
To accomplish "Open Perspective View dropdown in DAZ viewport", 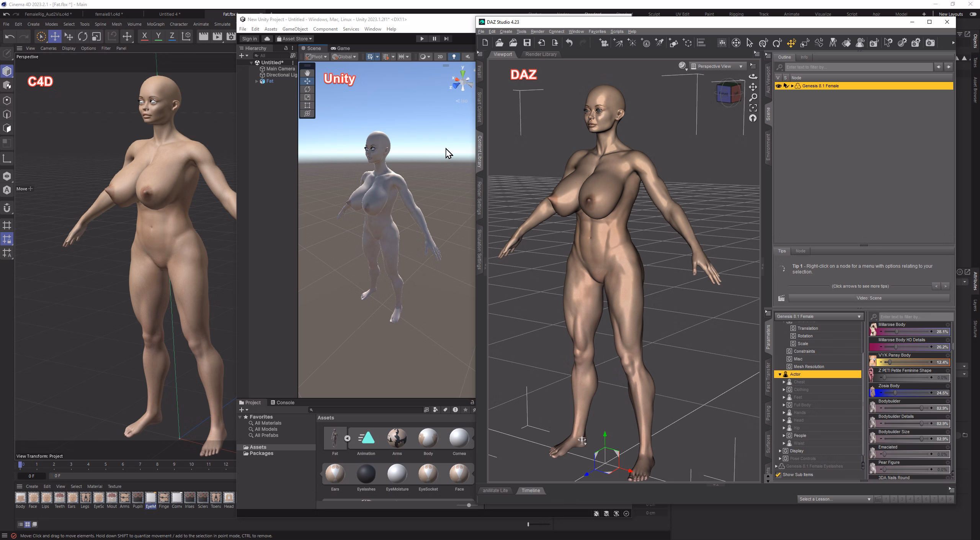I will click(718, 66).
